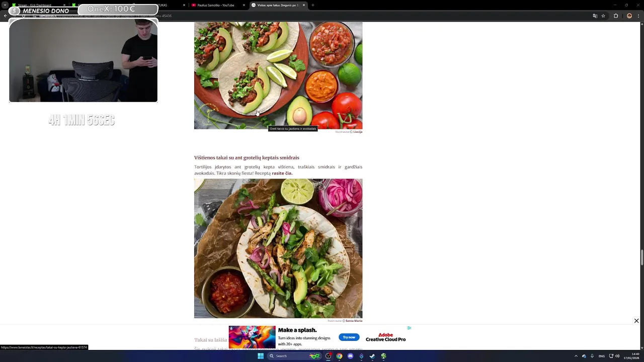The width and height of the screenshot is (644, 362).
Task: Open the beef and avocado tacos image
Action: [x=278, y=75]
